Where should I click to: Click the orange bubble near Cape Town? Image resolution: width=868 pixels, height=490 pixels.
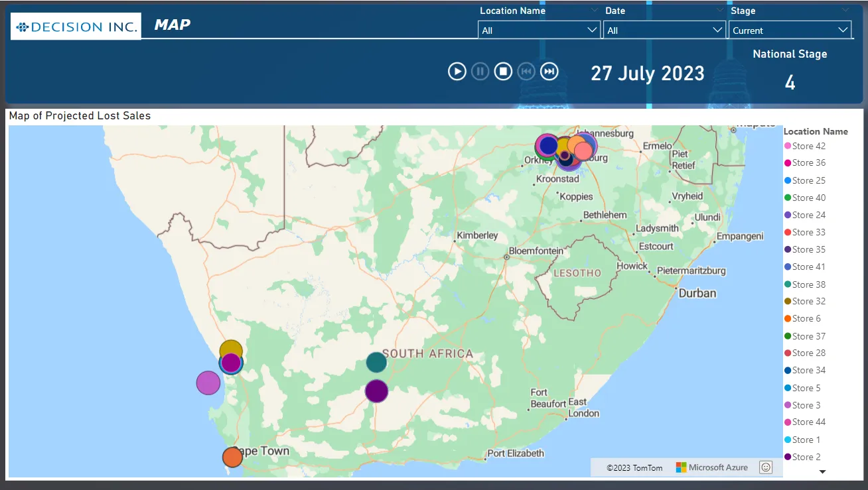[x=232, y=457]
